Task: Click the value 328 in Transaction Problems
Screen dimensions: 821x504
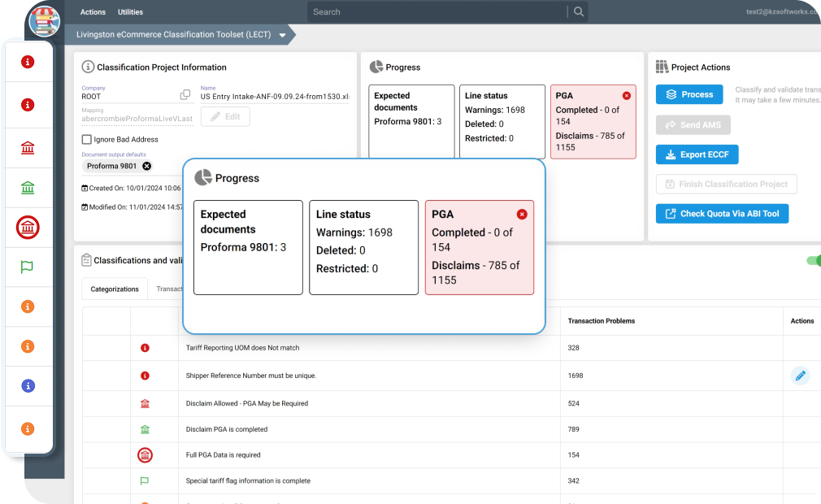Action: tap(573, 347)
